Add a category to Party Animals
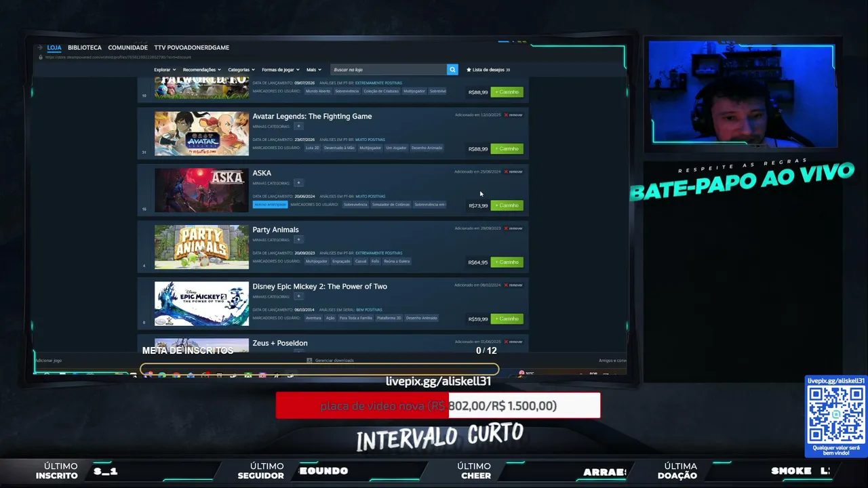 [x=298, y=239]
